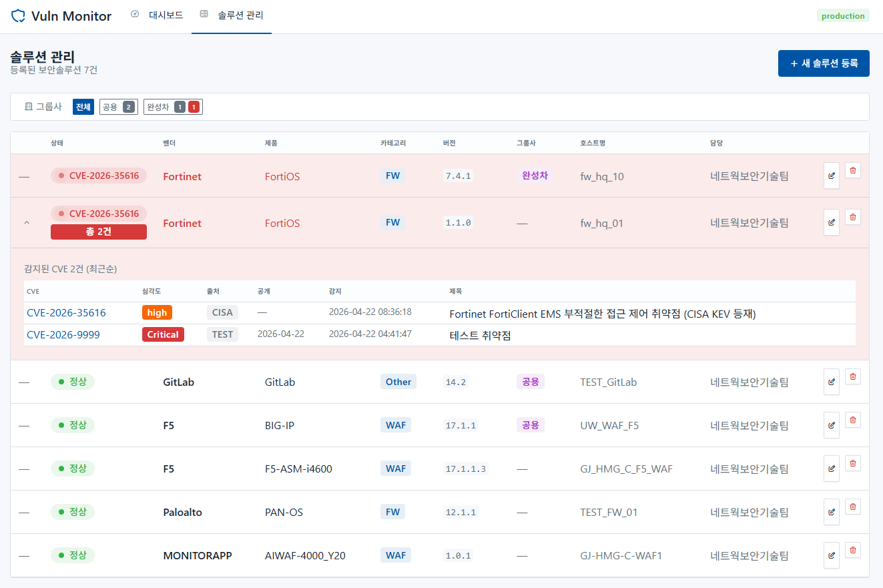Viewport: 883px width, 588px height.
Task: Click the CVE-2026-35616 badge on fw_hq_01
Action: (99, 214)
